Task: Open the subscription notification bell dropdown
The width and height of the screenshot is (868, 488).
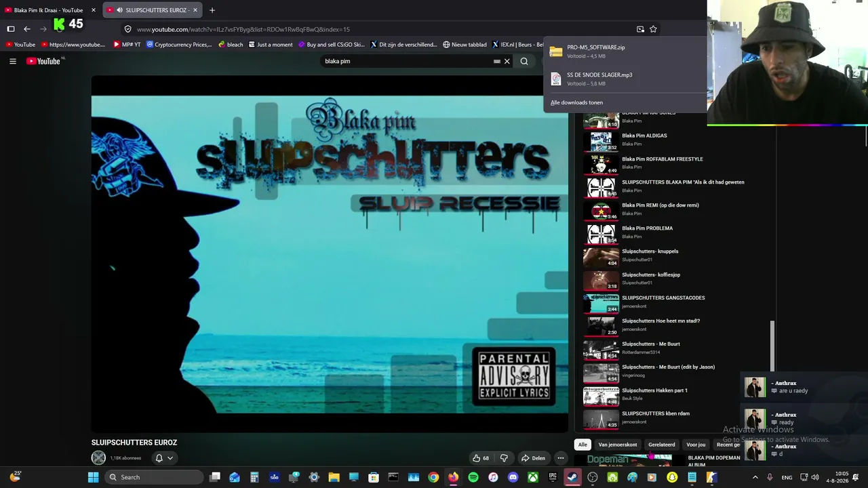Action: coord(164,458)
